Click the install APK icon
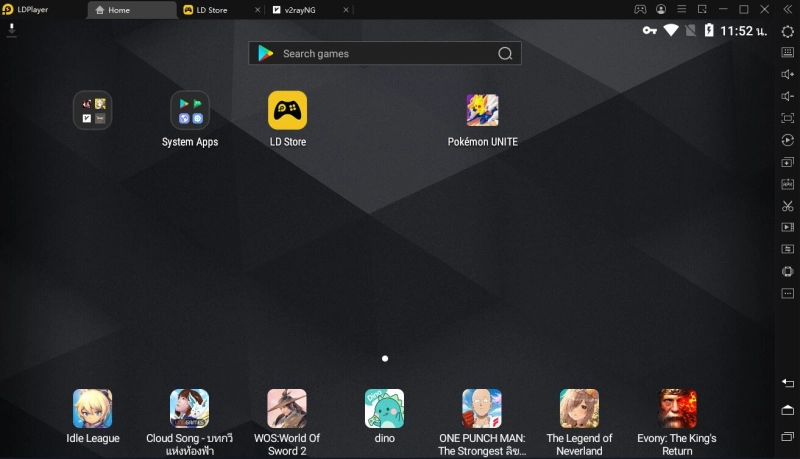 coord(787,184)
